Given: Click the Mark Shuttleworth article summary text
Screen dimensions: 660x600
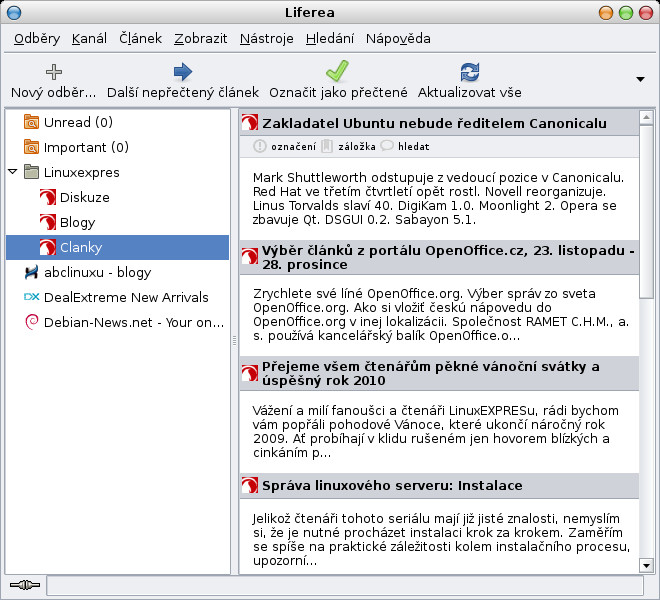Looking at the screenshot, I should [438, 198].
